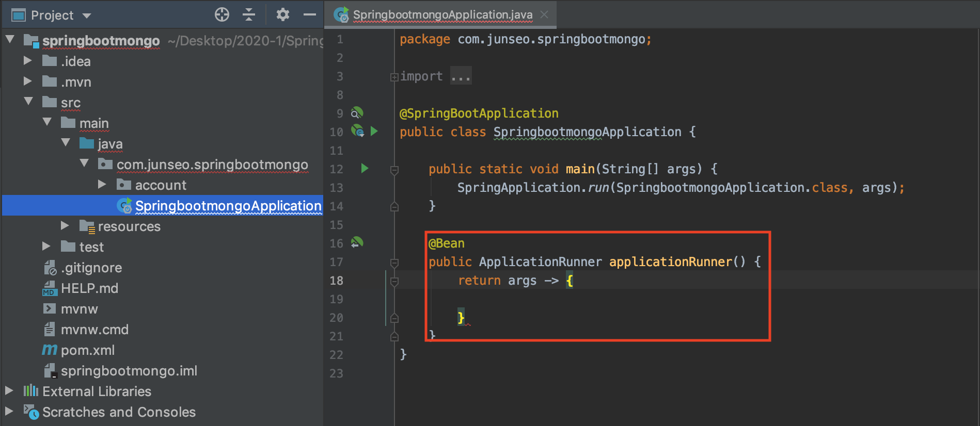Expand the folded import block
The image size is (980, 426).
pos(394,77)
